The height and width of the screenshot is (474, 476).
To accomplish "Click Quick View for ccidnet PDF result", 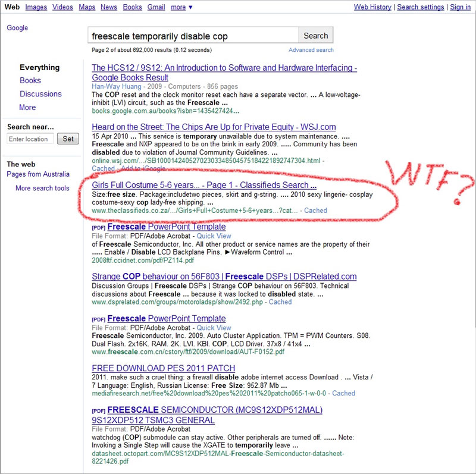I will click(x=214, y=236).
